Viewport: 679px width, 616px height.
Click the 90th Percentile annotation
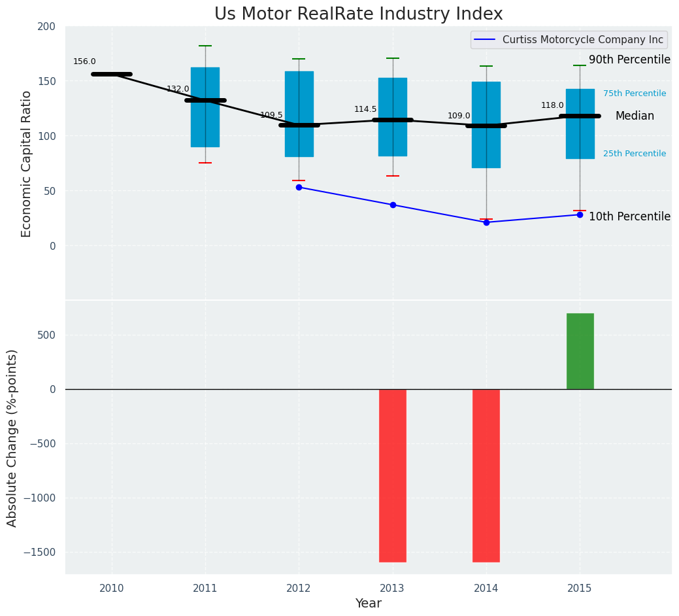pyautogui.click(x=629, y=60)
